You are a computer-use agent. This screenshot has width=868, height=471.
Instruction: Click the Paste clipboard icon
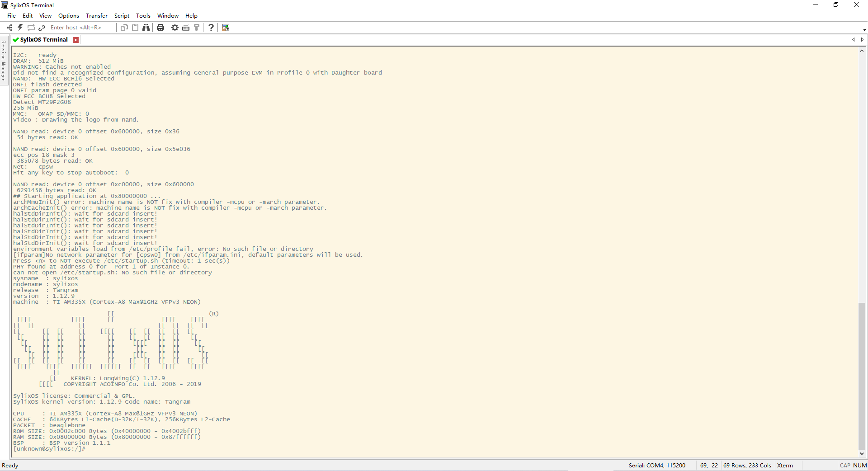(x=135, y=28)
